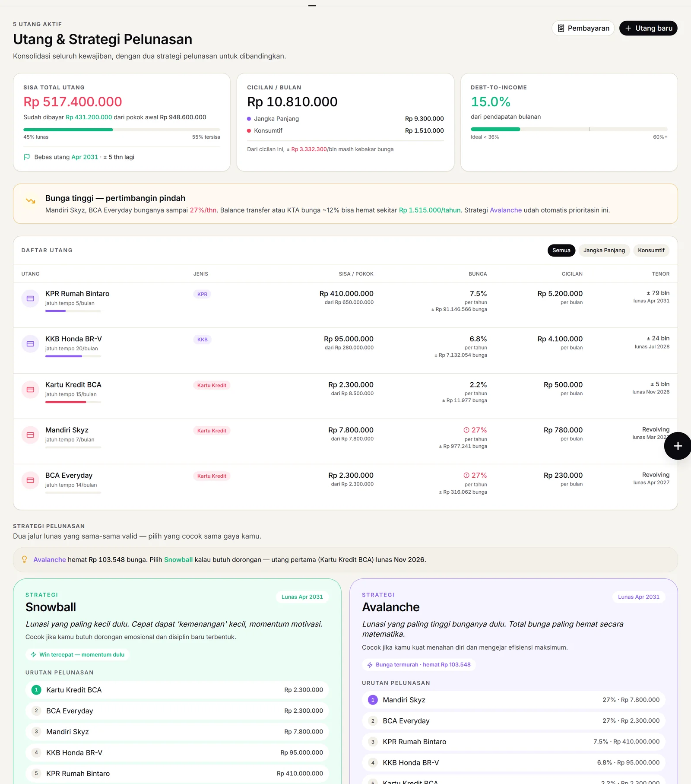Click the JENIS column header

[200, 274]
